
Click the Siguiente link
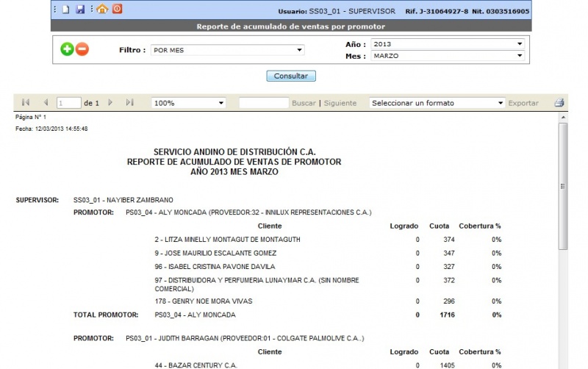click(340, 103)
